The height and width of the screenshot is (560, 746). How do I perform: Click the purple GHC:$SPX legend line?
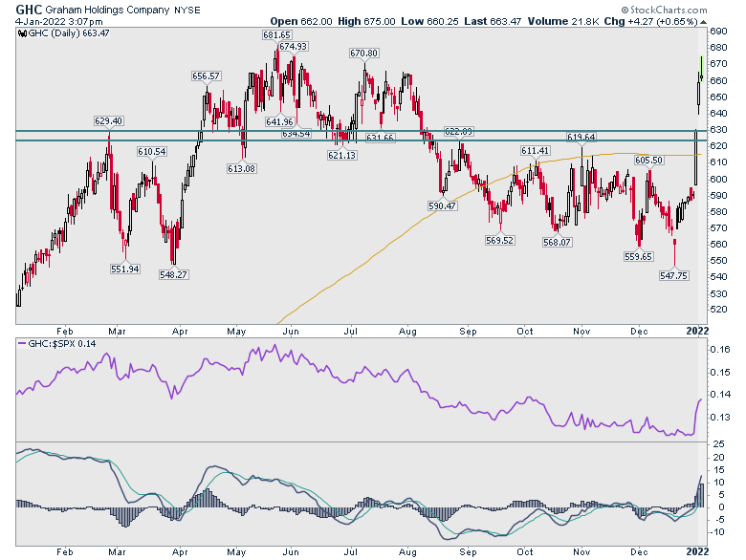coord(22,343)
